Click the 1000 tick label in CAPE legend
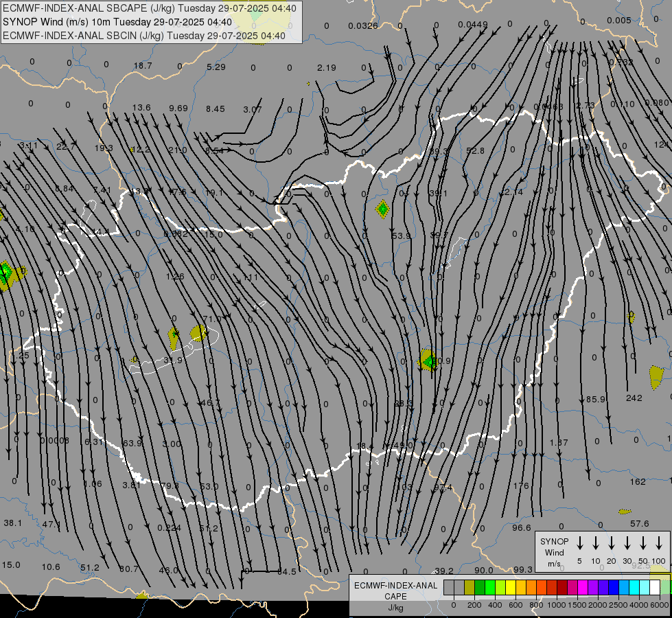This screenshot has height=618, width=672. point(556,605)
